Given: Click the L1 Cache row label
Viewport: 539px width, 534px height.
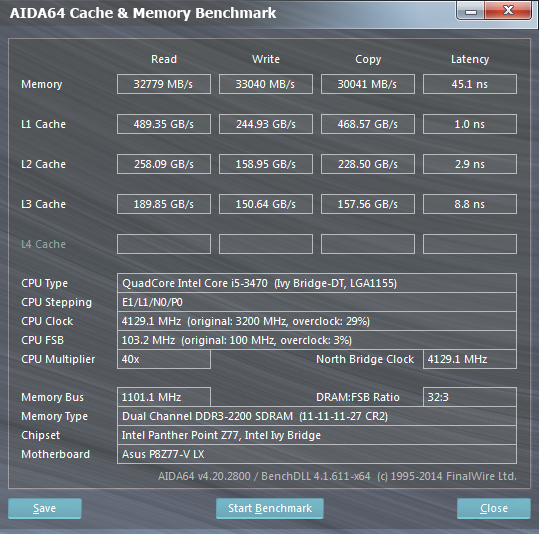Looking at the screenshot, I should pyautogui.click(x=43, y=124).
